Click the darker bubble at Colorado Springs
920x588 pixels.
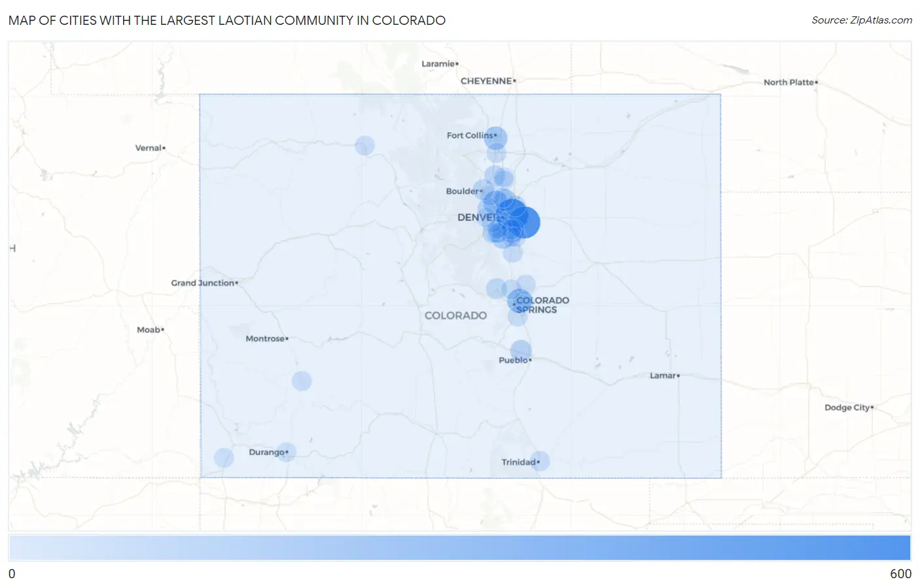[x=520, y=301]
